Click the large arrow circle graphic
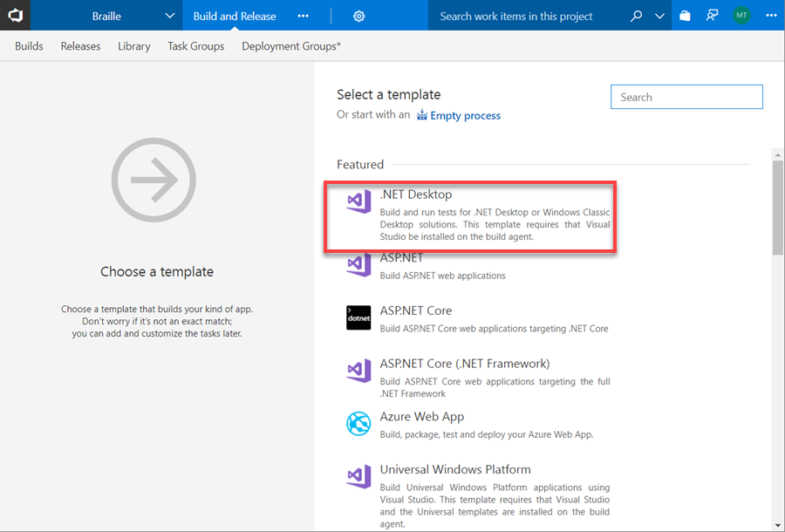Image resolution: width=785 pixels, height=532 pixels. pyautogui.click(x=154, y=180)
